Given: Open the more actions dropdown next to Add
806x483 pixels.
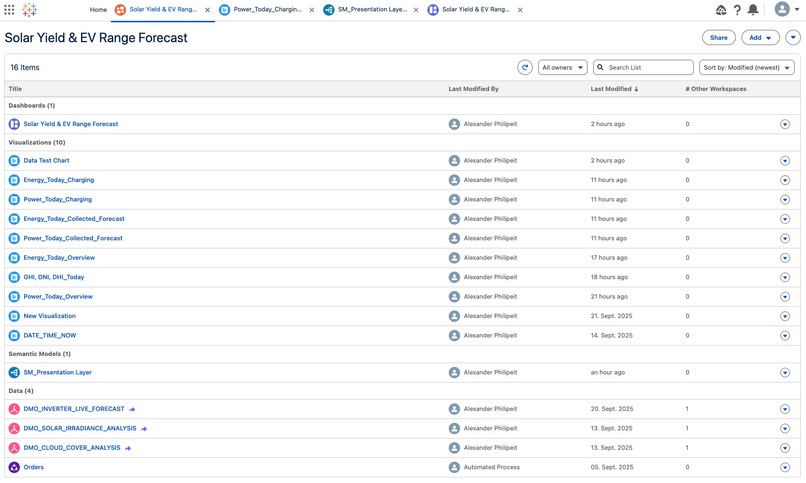Looking at the screenshot, I should click(x=793, y=38).
